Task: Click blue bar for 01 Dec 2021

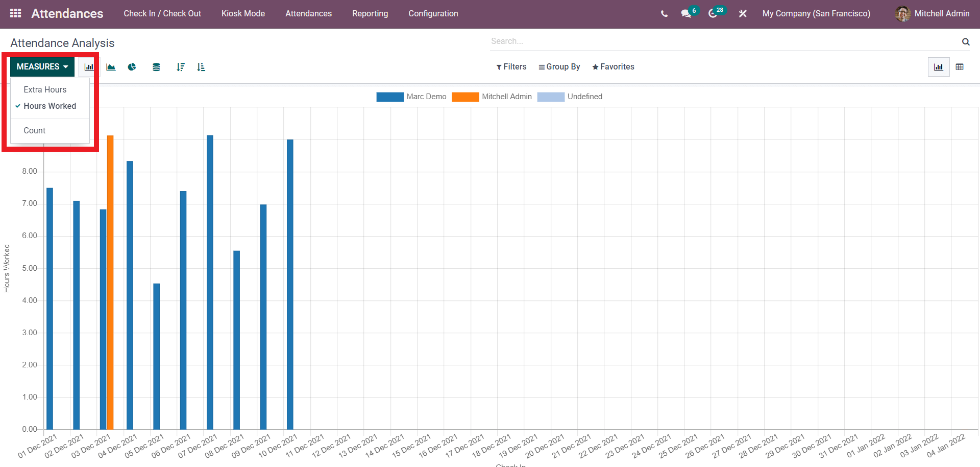Action: [50, 309]
